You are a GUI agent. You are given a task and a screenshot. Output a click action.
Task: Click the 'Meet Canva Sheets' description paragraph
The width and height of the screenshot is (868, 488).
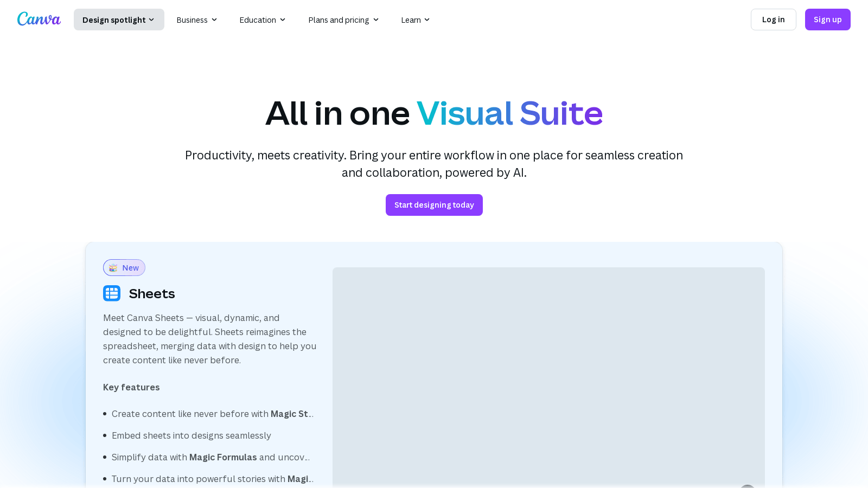[210, 339]
